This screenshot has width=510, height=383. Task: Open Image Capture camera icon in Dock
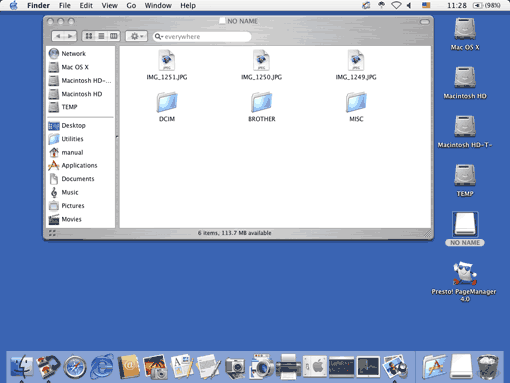point(235,368)
